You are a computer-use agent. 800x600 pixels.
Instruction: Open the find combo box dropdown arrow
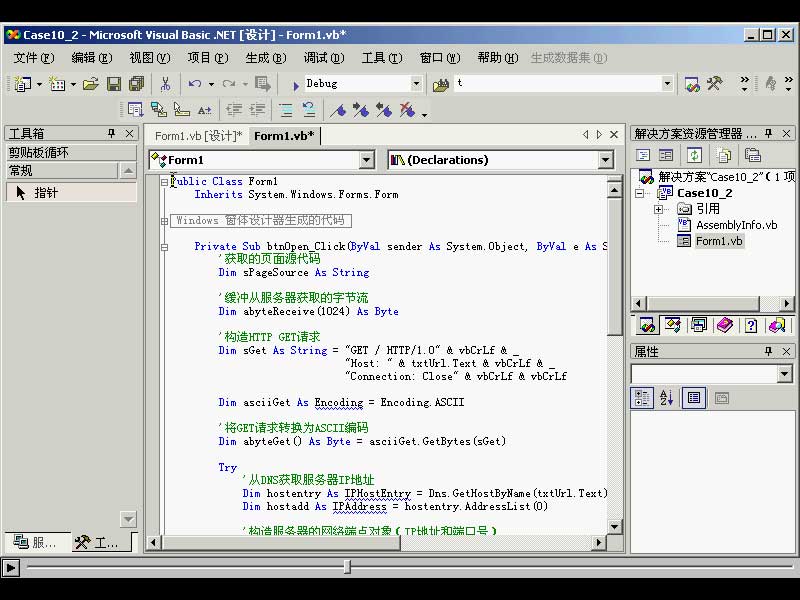pyautogui.click(x=667, y=84)
